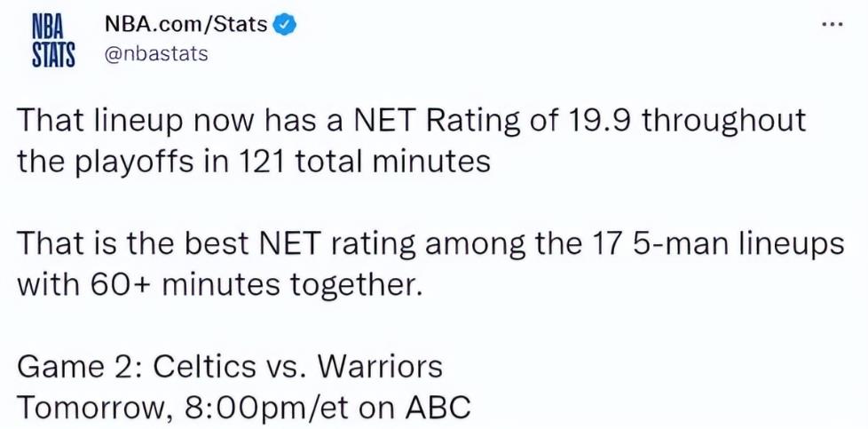This screenshot has width=868, height=429.
Task: Click the '8:00pm/et' broadcast time
Action: [270, 408]
